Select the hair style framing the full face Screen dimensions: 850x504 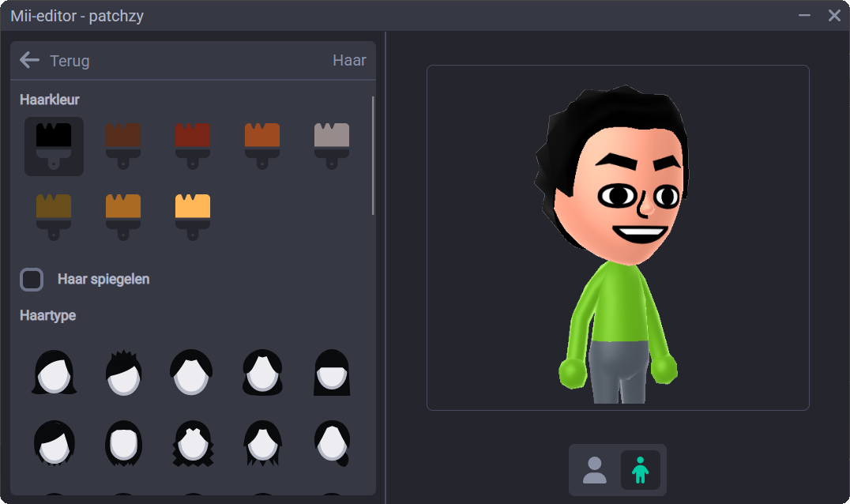[x=123, y=442]
